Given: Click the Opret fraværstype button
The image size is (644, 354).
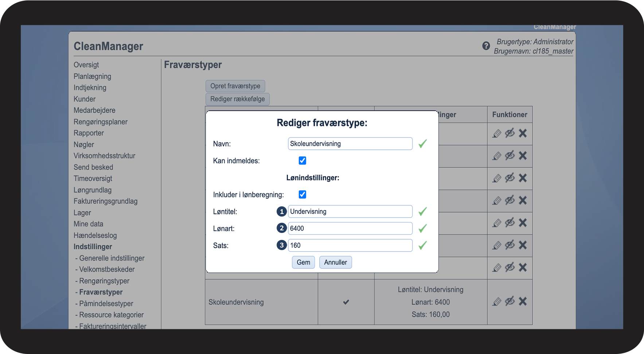Looking at the screenshot, I should point(235,86).
